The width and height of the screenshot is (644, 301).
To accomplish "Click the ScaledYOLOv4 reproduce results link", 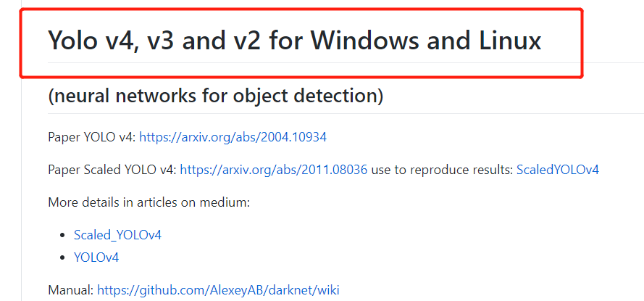I will coord(557,170).
